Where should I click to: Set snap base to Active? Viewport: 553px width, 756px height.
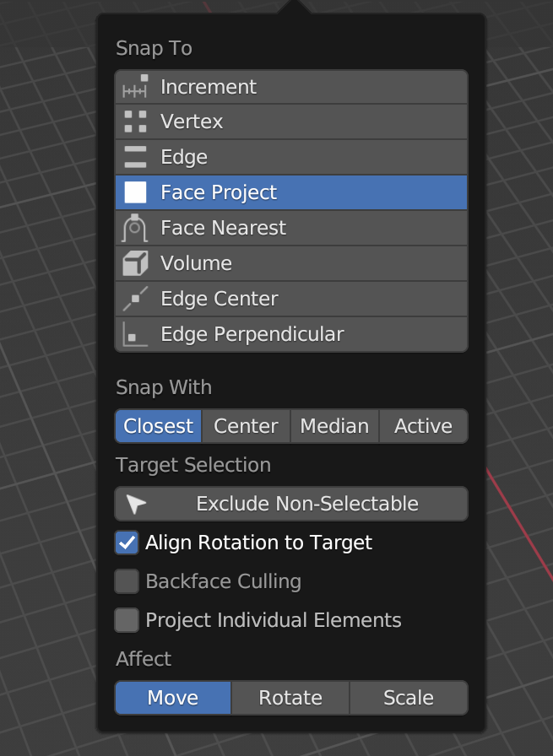tap(423, 426)
